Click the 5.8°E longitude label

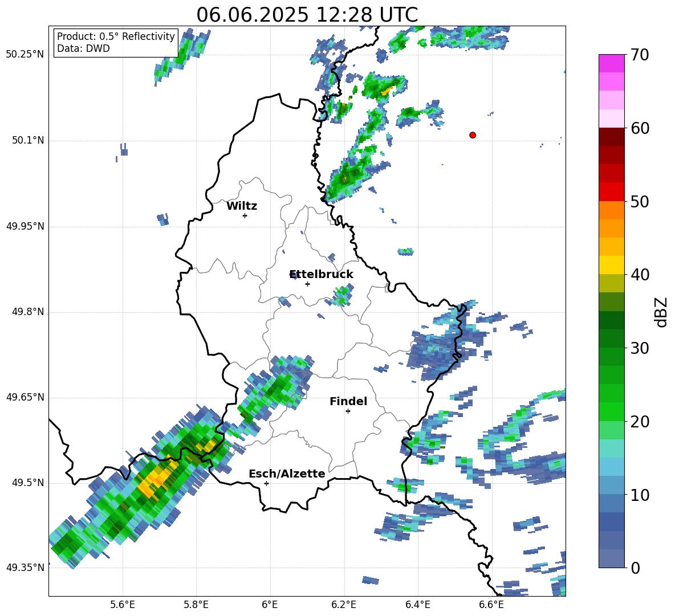(196, 605)
